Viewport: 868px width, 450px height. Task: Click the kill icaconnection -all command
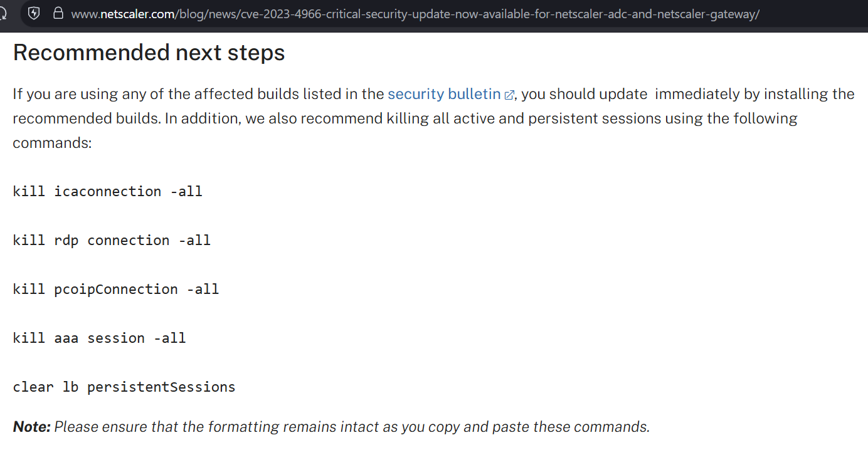click(x=107, y=191)
